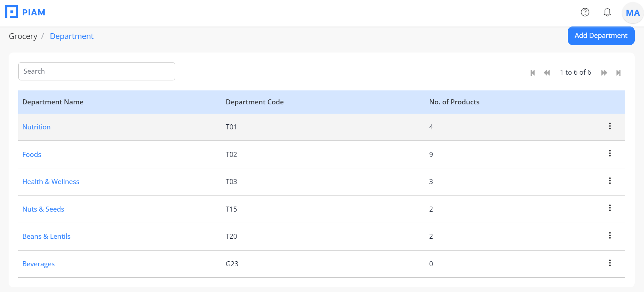Image resolution: width=644 pixels, height=292 pixels.
Task: Open actions menu for Beverages row
Action: coord(610,263)
